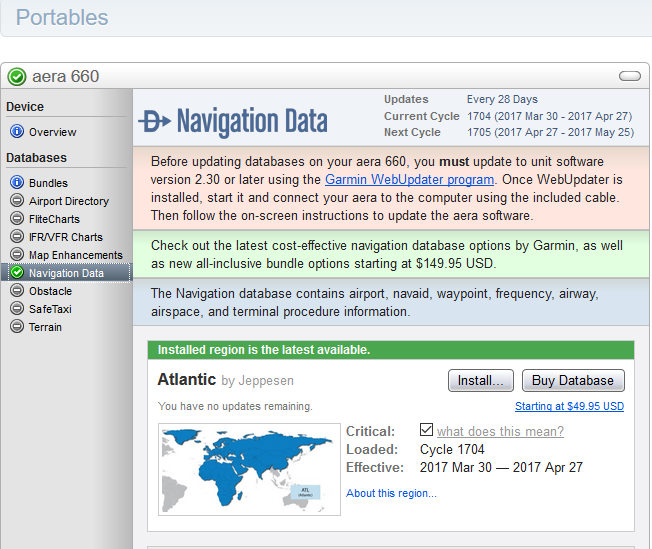This screenshot has height=549, width=652.
Task: Click the Bundles info icon
Action: (17, 182)
